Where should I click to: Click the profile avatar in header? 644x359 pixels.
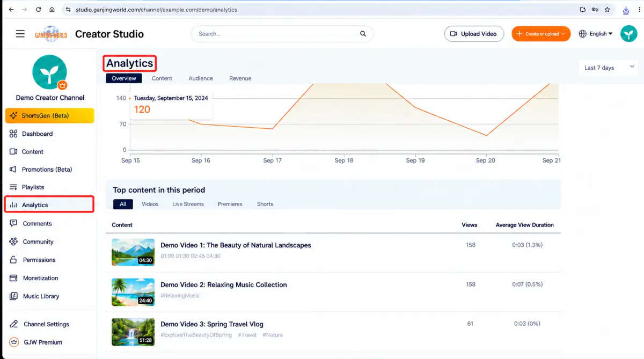628,34
